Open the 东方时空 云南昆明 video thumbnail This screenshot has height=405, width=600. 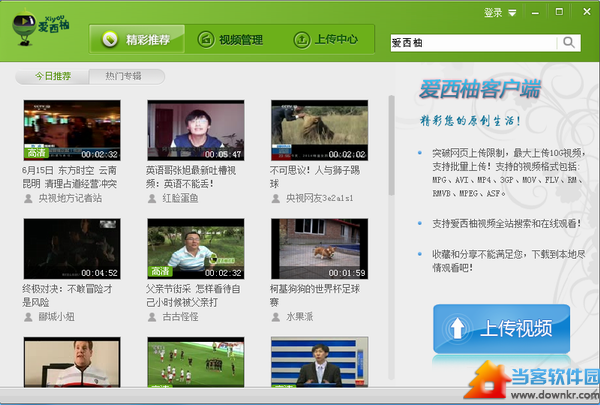click(x=72, y=130)
